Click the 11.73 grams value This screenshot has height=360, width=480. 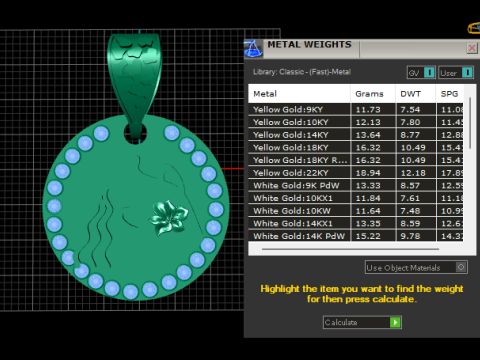pyautogui.click(x=368, y=110)
